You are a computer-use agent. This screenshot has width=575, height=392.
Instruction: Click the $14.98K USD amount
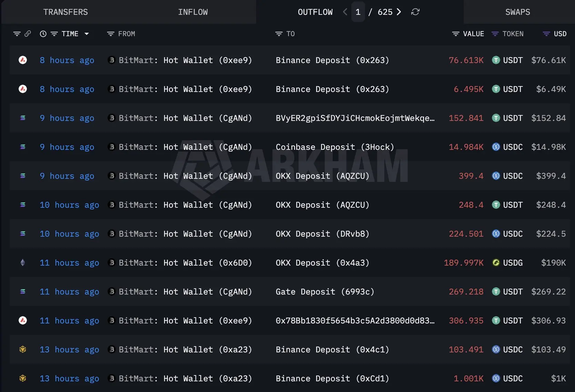point(548,147)
